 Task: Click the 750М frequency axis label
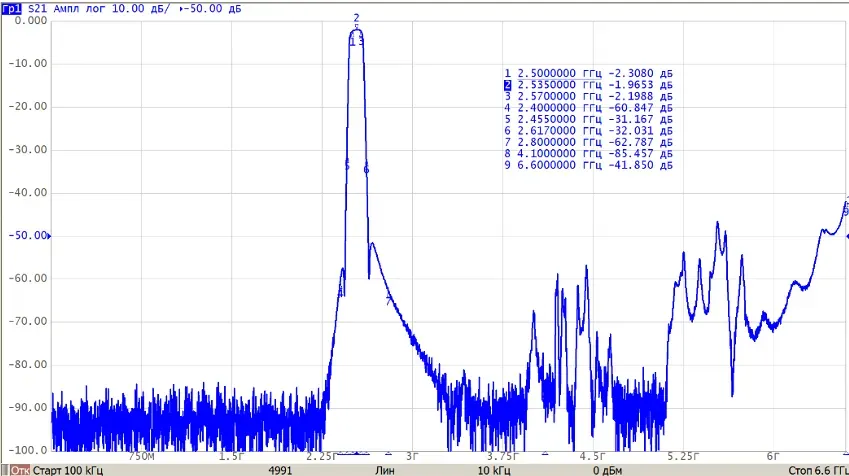point(141,457)
